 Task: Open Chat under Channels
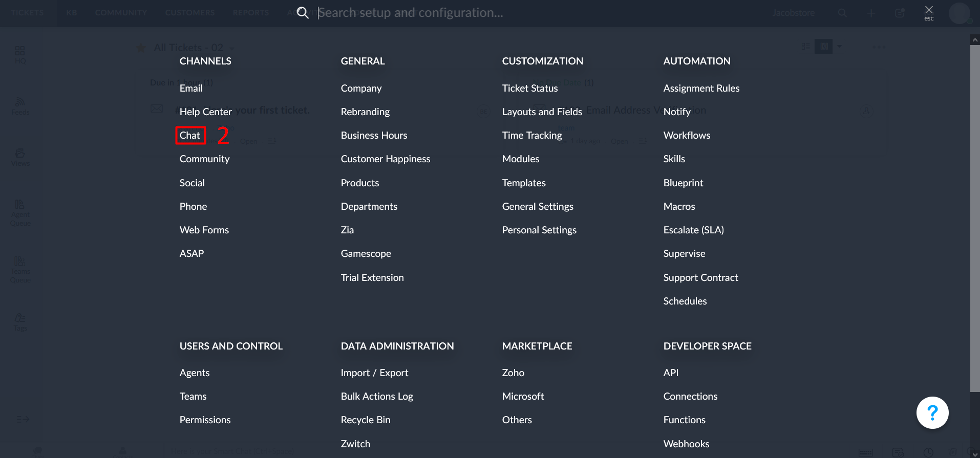(x=190, y=135)
